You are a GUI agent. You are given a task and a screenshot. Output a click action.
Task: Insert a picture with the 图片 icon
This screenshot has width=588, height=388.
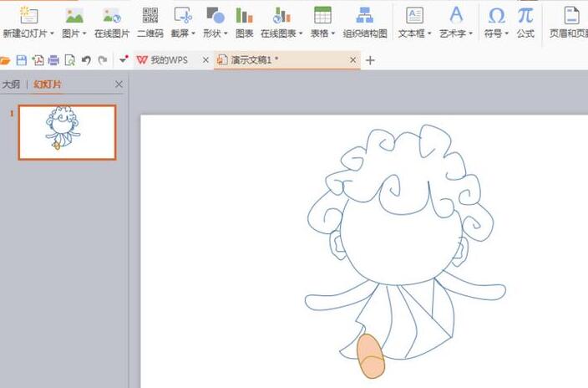(x=74, y=16)
